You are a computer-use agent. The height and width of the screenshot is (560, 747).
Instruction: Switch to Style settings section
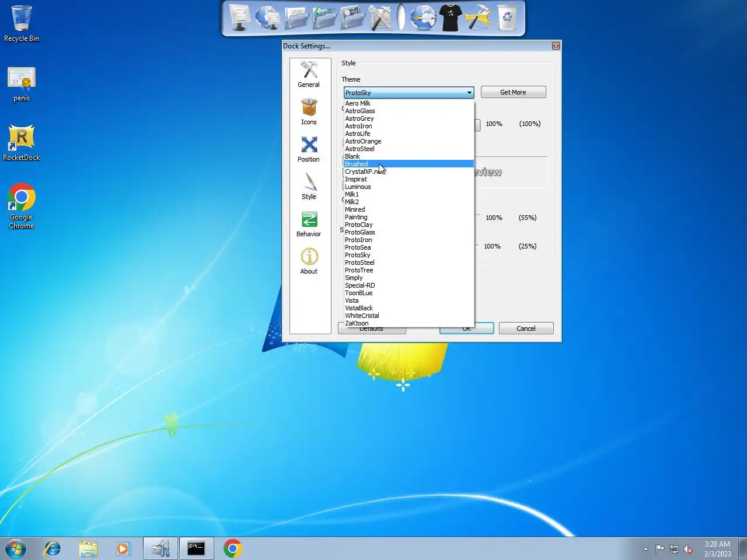coord(309,186)
